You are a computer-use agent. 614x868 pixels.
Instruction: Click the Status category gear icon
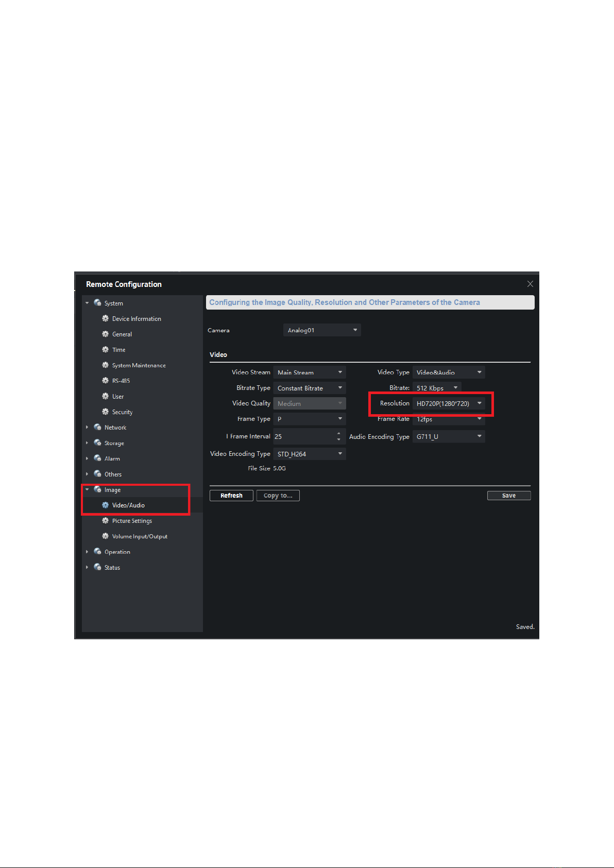pos(97,567)
